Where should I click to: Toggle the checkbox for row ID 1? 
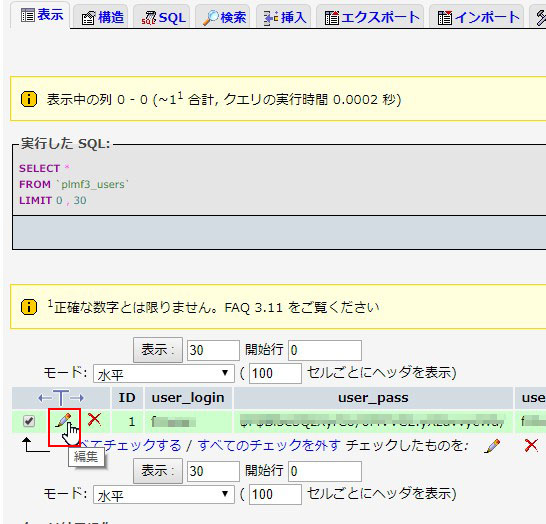(x=29, y=421)
